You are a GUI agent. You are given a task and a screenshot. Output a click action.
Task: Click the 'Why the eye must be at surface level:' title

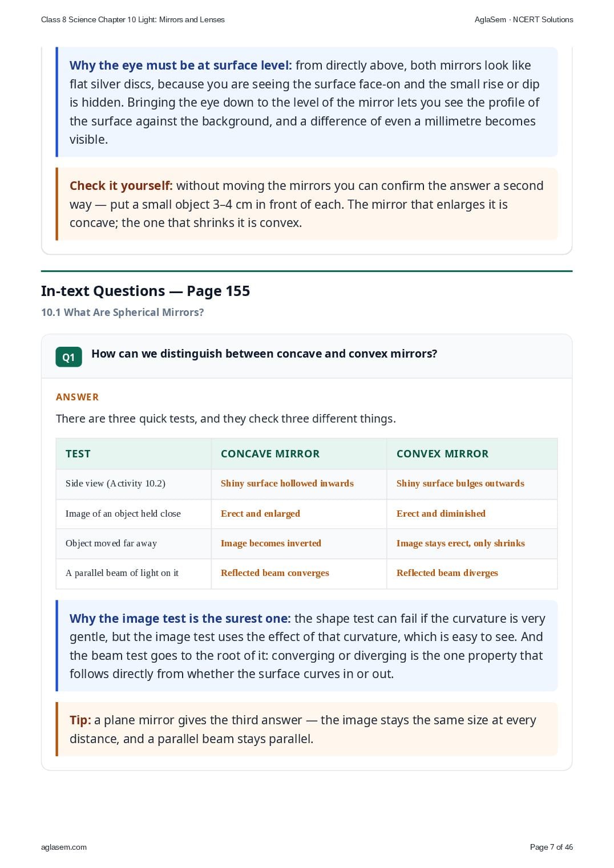(x=181, y=66)
